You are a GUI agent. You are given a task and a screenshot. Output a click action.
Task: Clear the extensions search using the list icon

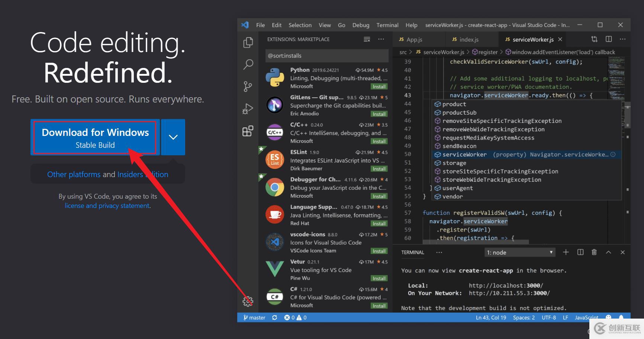(367, 39)
